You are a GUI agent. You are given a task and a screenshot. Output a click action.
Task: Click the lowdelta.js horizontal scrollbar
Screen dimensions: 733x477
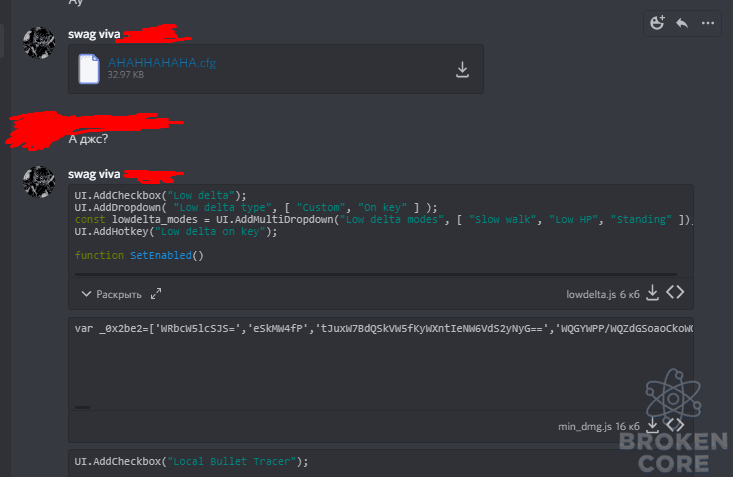(x=376, y=274)
